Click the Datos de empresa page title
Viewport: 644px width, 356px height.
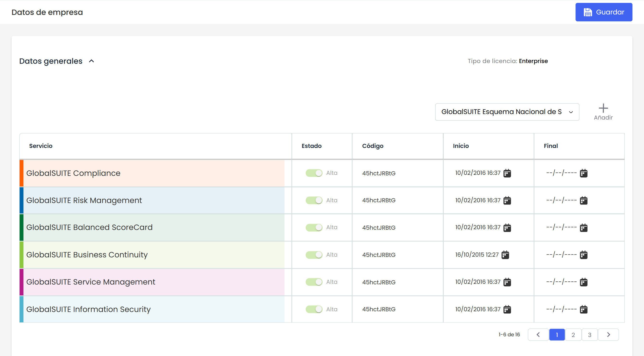coord(47,12)
